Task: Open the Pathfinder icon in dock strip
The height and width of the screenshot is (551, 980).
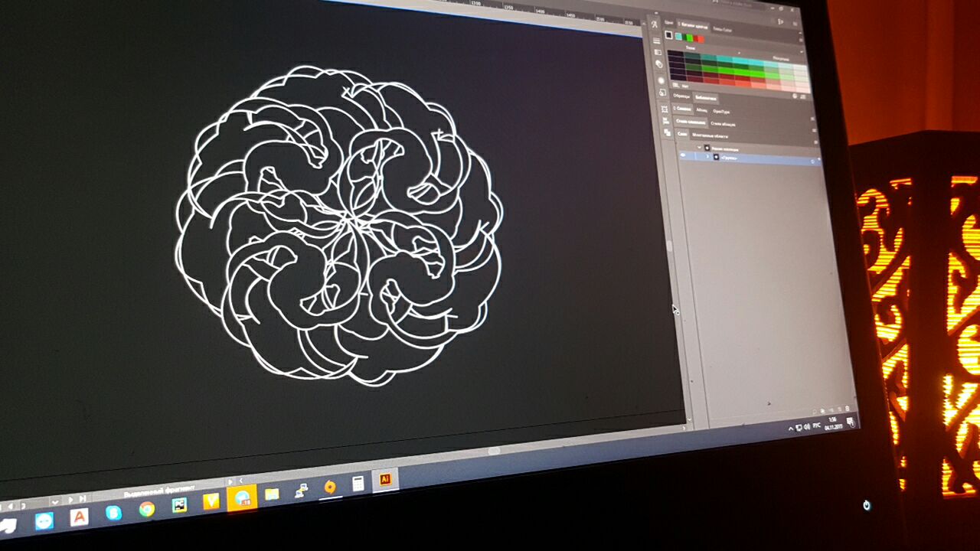Action: [x=667, y=132]
